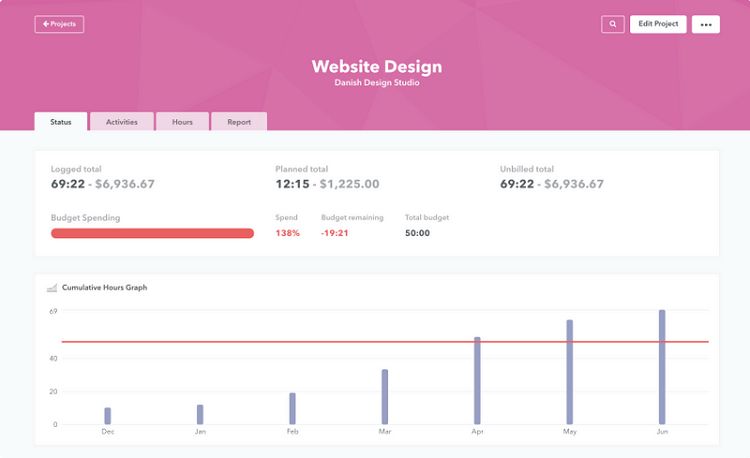This screenshot has height=458, width=750.
Task: Click the Apr bar in the hours graph
Action: pos(477,381)
